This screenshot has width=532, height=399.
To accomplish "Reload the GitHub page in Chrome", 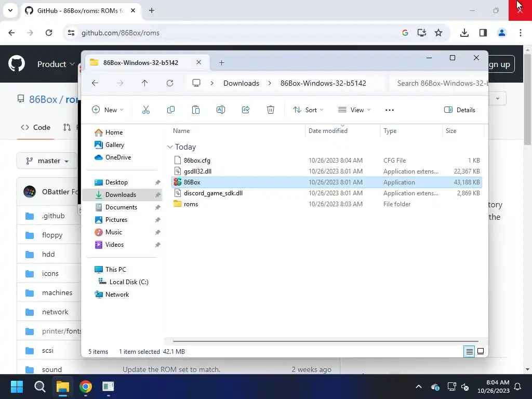I will pos(49,33).
